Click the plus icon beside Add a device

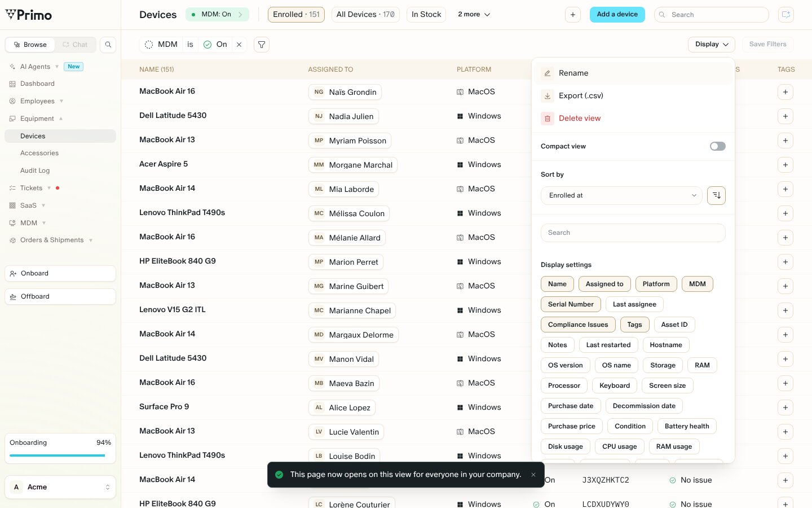pos(573,15)
